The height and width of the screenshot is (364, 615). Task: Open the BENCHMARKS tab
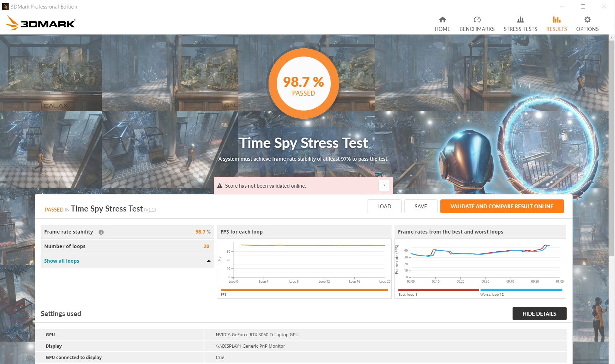click(x=477, y=24)
